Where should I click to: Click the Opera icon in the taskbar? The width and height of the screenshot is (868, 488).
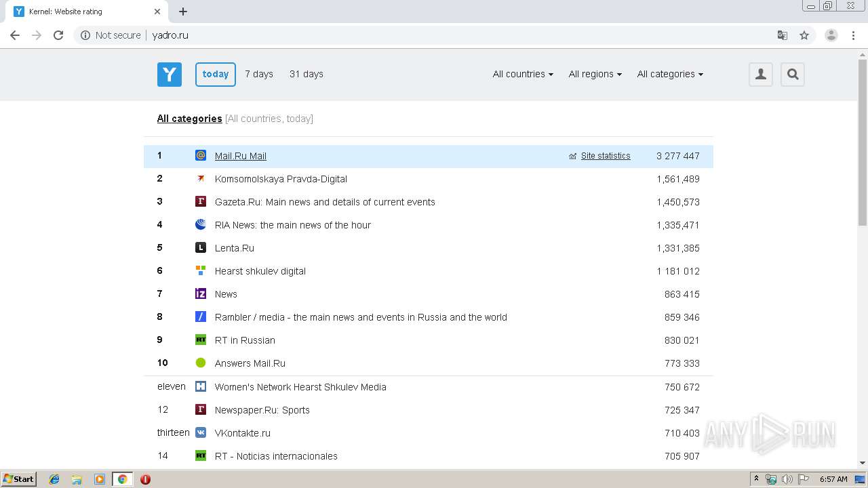145,479
